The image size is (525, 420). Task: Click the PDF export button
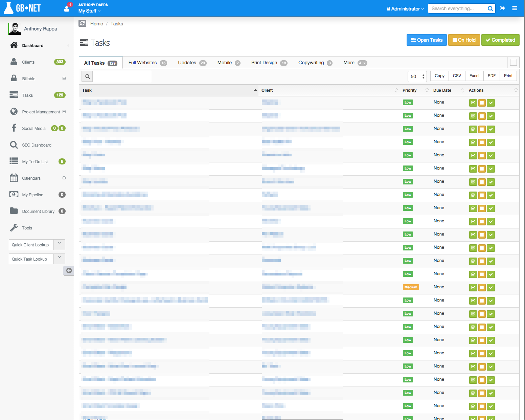coord(492,76)
